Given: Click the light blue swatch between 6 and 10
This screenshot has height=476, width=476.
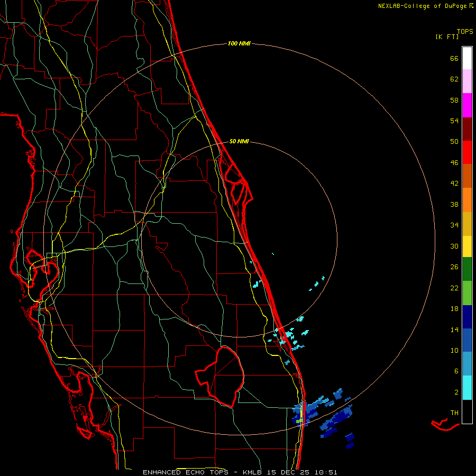Looking at the screenshot, I should pos(467,364).
